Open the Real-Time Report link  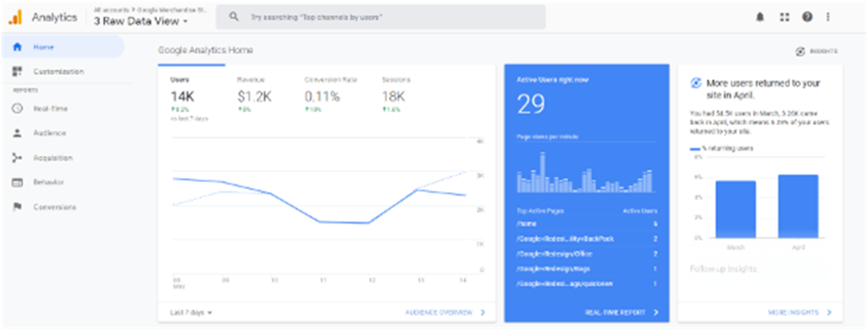click(x=621, y=312)
